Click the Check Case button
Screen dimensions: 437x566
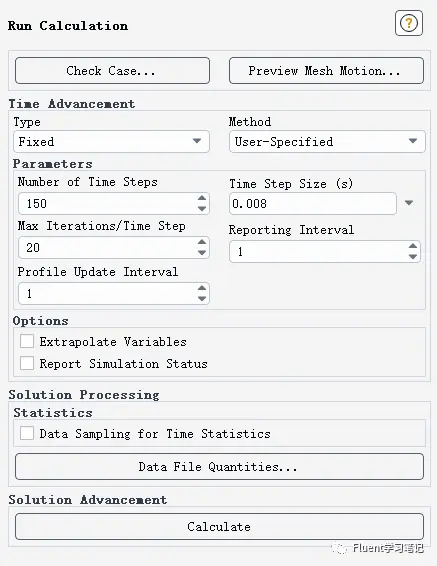coord(112,70)
